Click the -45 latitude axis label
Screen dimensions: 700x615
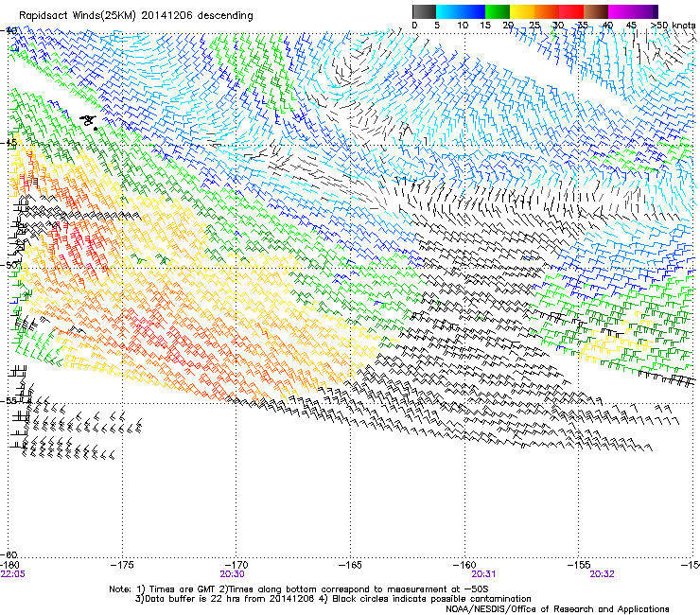tap(9, 143)
